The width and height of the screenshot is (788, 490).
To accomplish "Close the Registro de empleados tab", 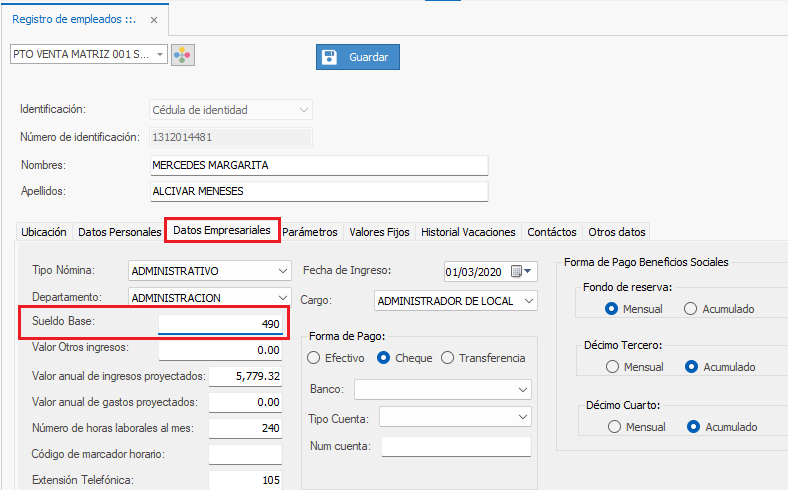I will point(152,19).
